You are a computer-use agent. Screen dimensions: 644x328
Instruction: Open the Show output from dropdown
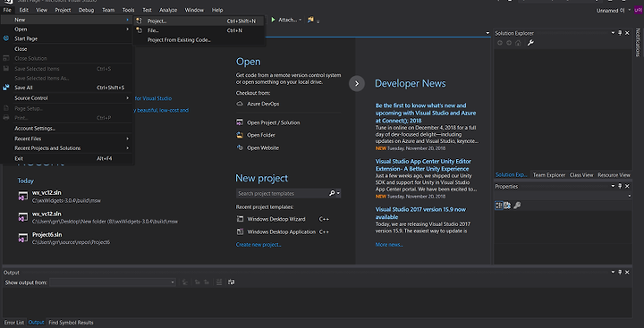pos(113,282)
